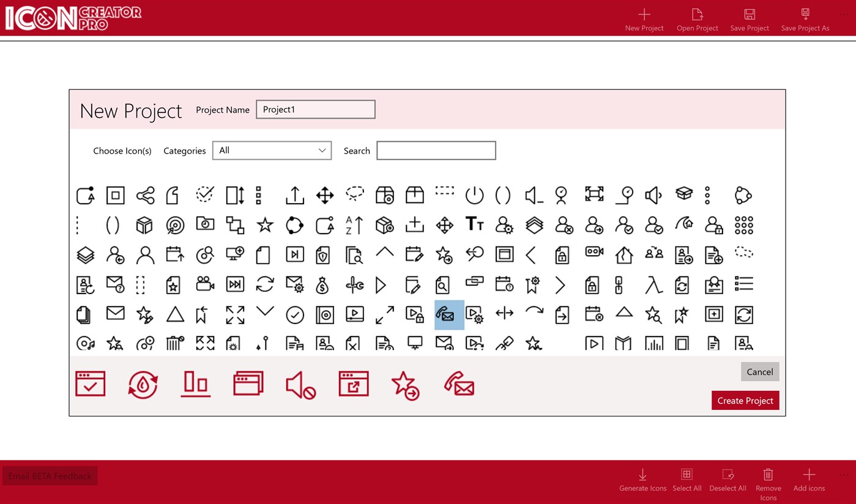Open the top bar ellipsis overflow menu
856x504 pixels.
(844, 15)
